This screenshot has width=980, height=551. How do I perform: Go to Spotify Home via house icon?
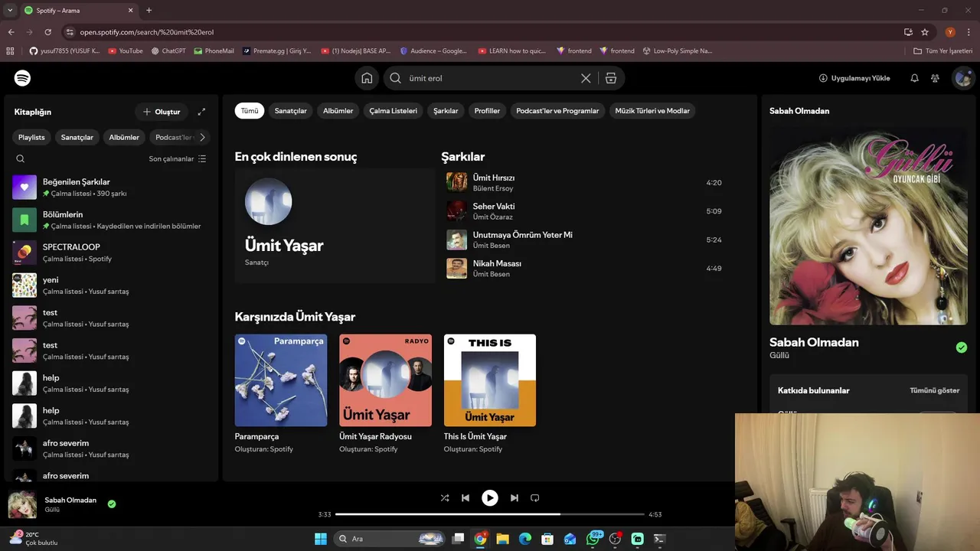click(x=367, y=78)
